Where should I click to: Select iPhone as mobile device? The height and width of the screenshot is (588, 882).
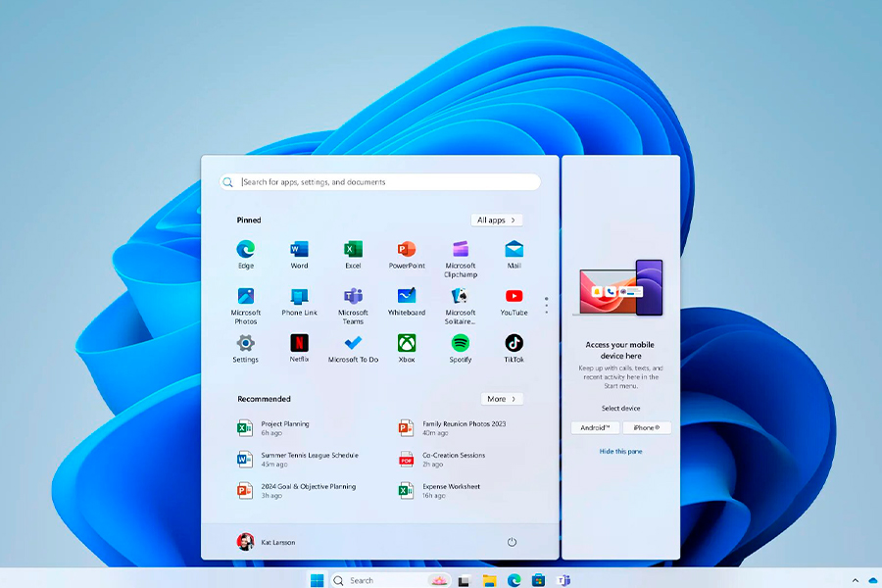coord(647,427)
